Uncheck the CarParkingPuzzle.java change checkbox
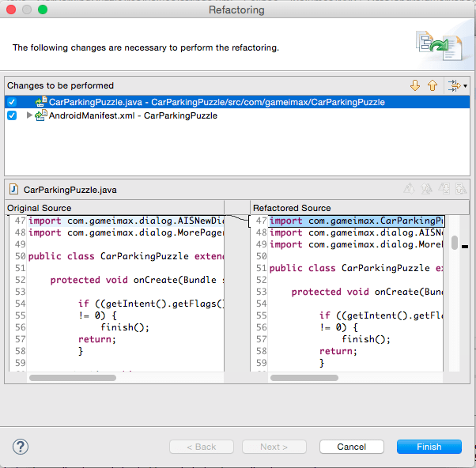 (12, 102)
